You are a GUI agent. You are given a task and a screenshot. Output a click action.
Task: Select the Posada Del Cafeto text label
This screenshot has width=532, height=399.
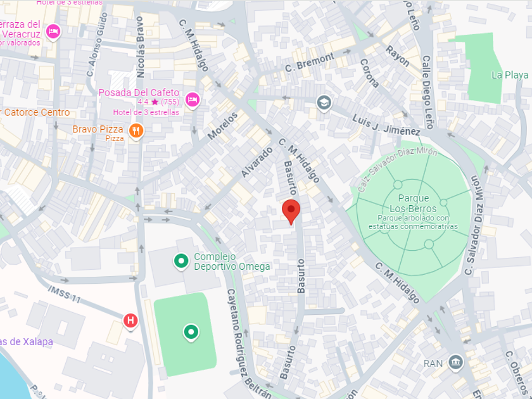139,92
